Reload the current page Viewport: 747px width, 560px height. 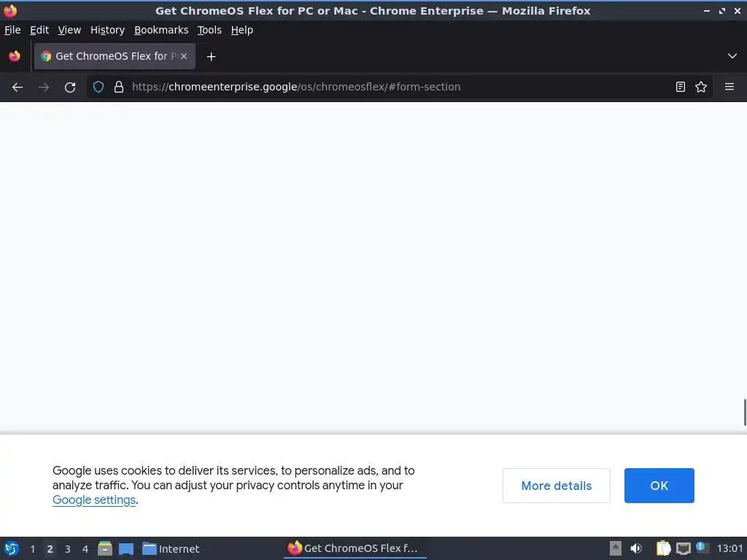(x=70, y=87)
